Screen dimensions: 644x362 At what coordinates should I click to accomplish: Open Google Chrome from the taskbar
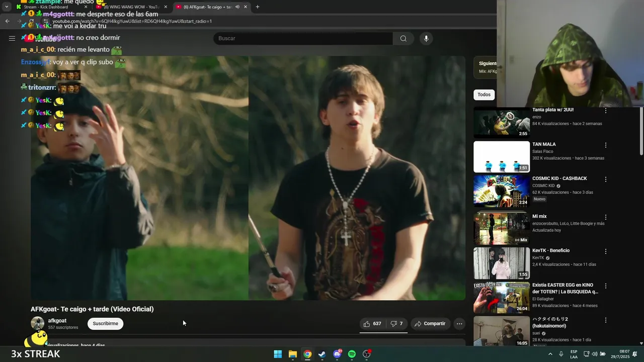[307, 354]
